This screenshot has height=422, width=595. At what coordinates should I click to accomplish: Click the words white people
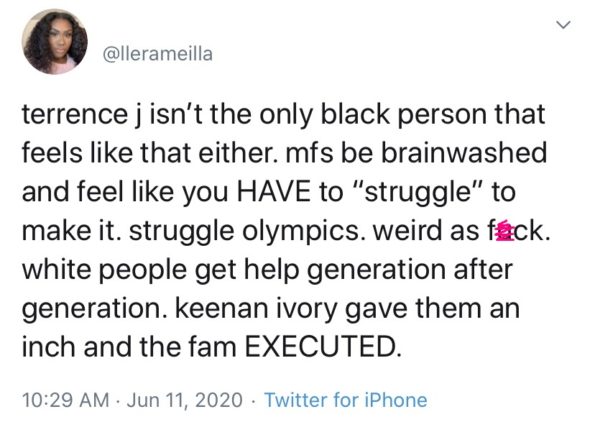pos(104,270)
